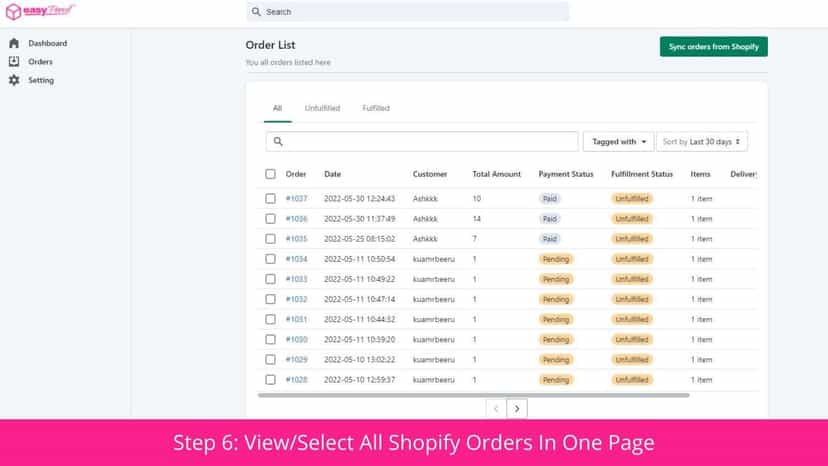Open the Tagged with dropdown
This screenshot has height=466, width=828.
[618, 142]
